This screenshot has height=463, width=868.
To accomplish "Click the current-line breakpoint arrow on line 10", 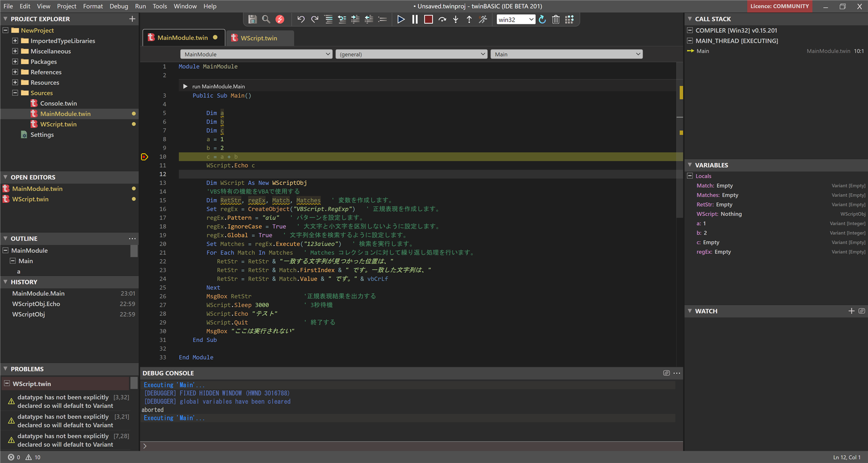I will tap(144, 157).
